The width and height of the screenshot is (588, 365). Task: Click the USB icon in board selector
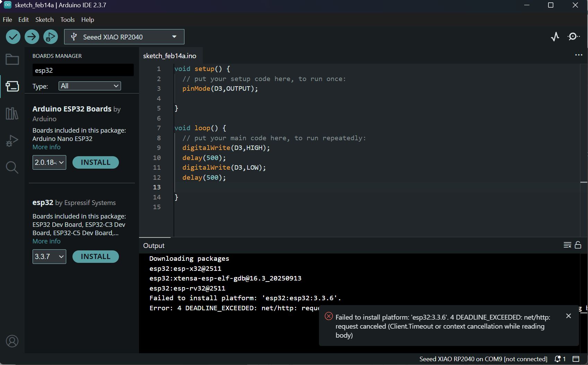pyautogui.click(x=73, y=37)
